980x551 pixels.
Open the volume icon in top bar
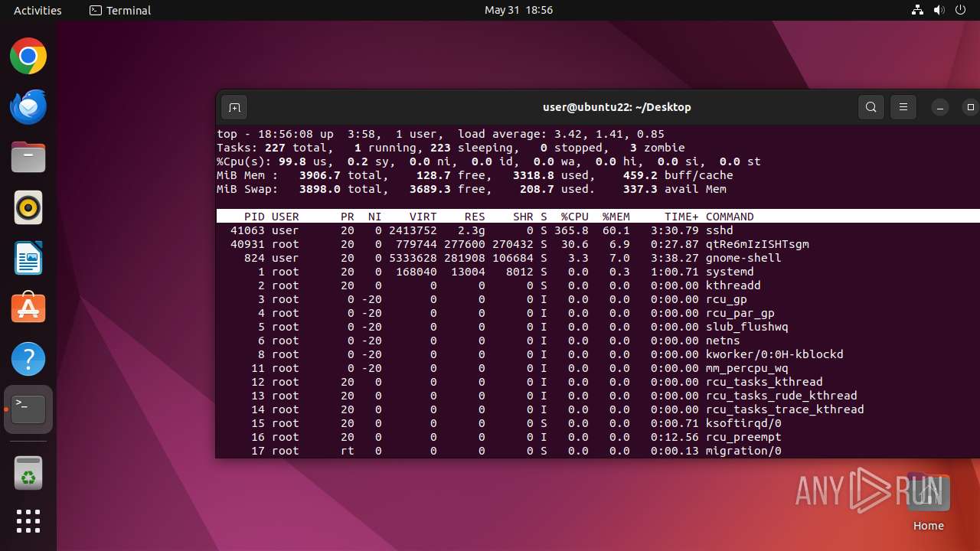click(939, 10)
